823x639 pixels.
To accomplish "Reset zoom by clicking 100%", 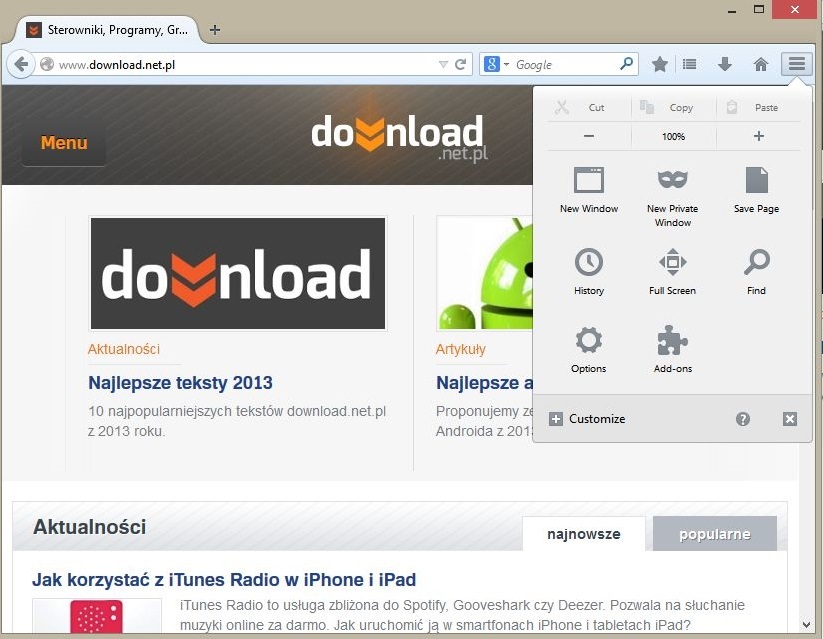I will click(x=673, y=137).
